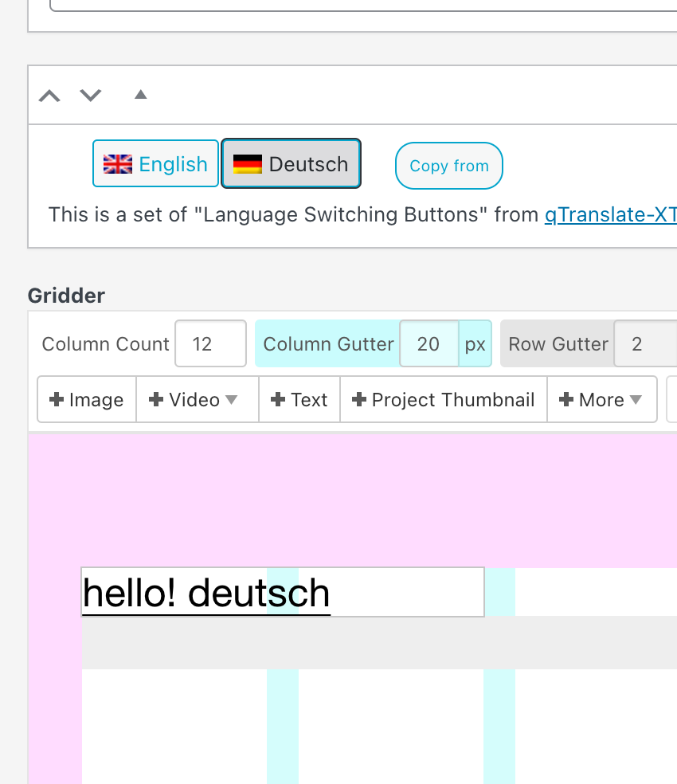The width and height of the screenshot is (677, 784).
Task: Click the British flag on the English button
Action: point(117,163)
